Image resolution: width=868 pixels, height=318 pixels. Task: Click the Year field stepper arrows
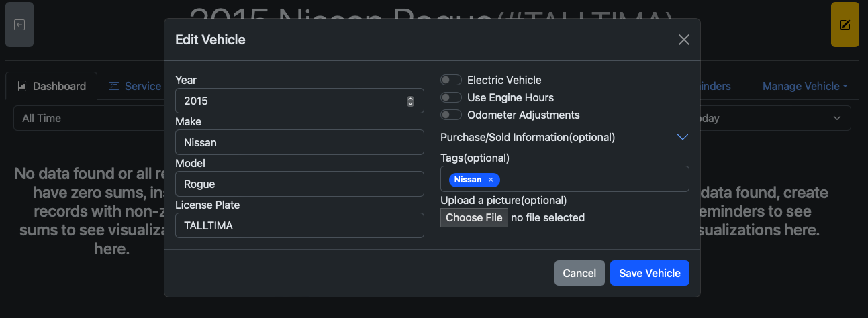[411, 101]
